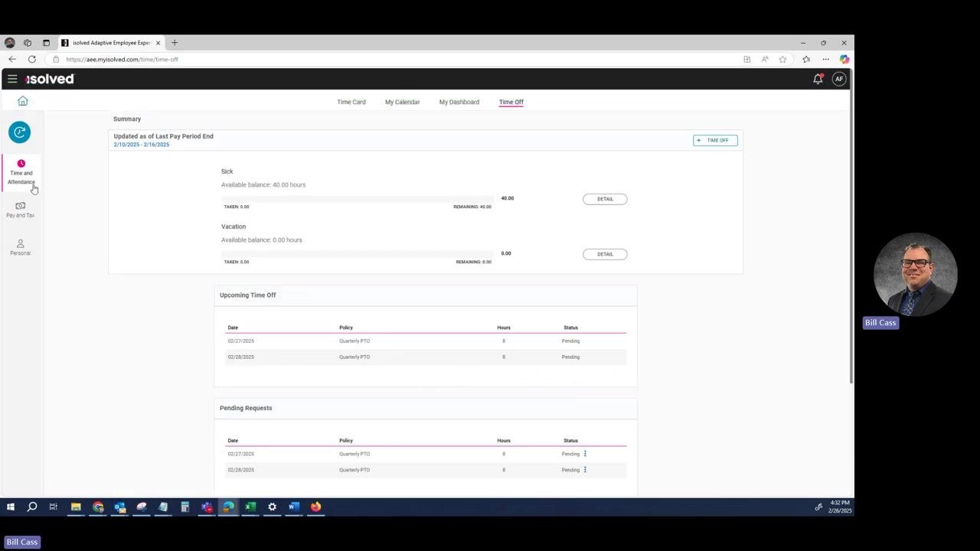Click the Sick balance progress bar
This screenshot has width=980, height=551.
(x=358, y=199)
